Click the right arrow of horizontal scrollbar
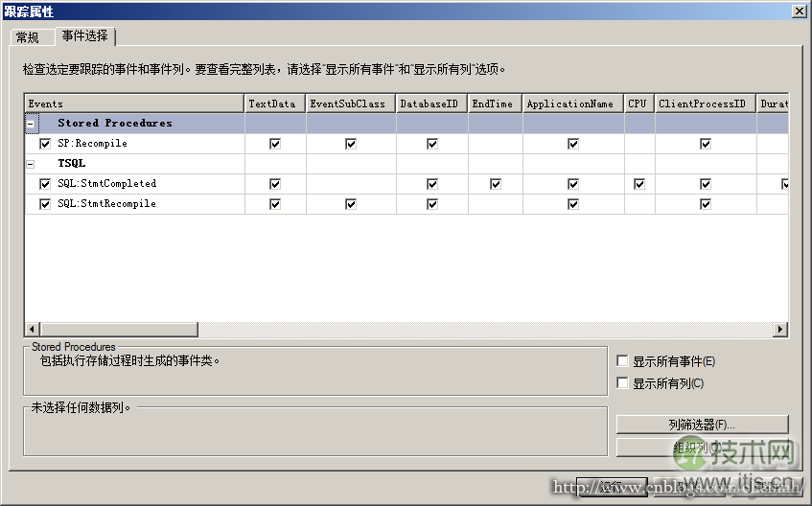This screenshot has height=506, width=812. (780, 329)
